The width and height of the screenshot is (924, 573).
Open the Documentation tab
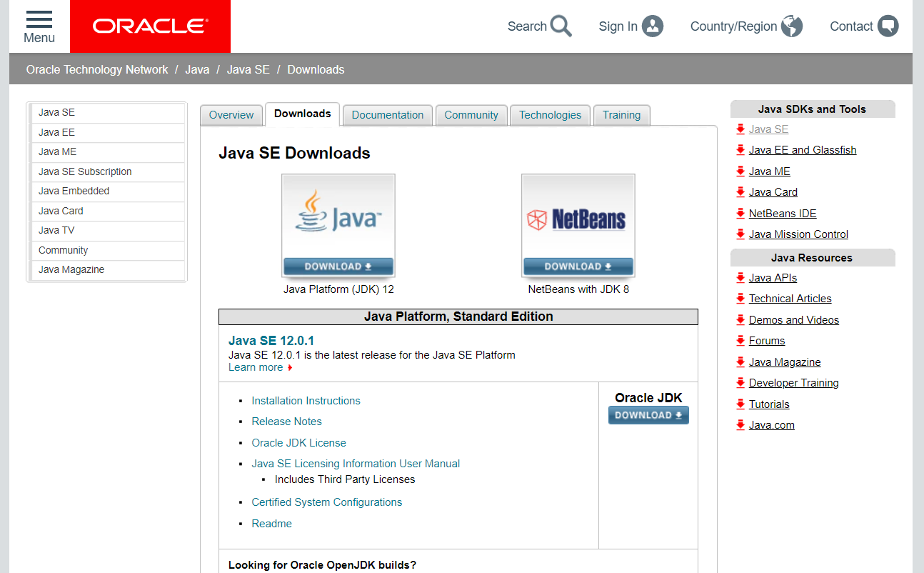pyautogui.click(x=388, y=115)
